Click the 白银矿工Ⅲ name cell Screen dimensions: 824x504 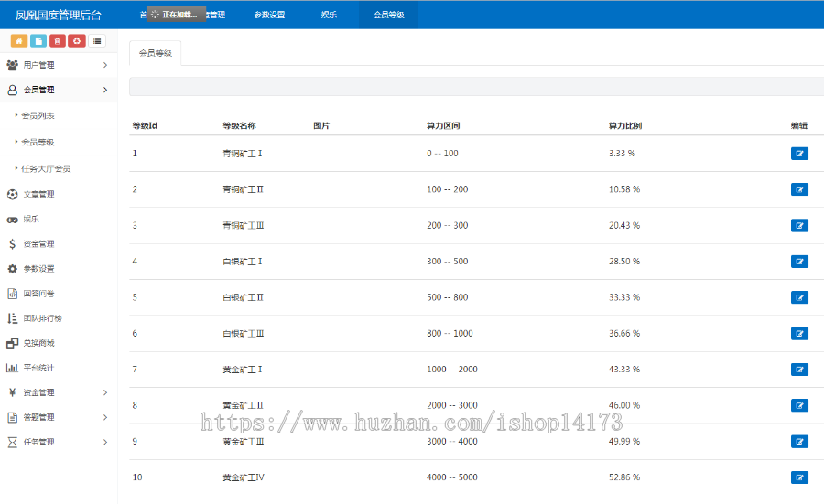(x=244, y=333)
